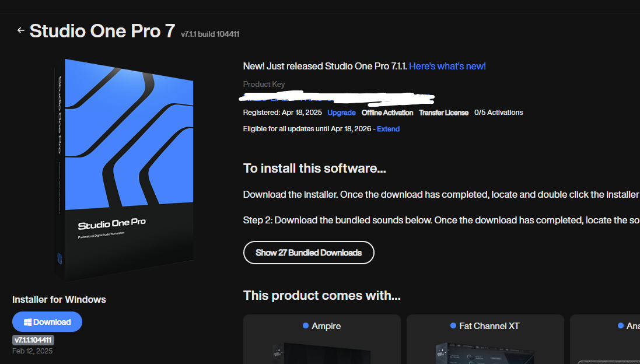
Task: Click Extend to lengthen update eligibility
Action: click(388, 128)
